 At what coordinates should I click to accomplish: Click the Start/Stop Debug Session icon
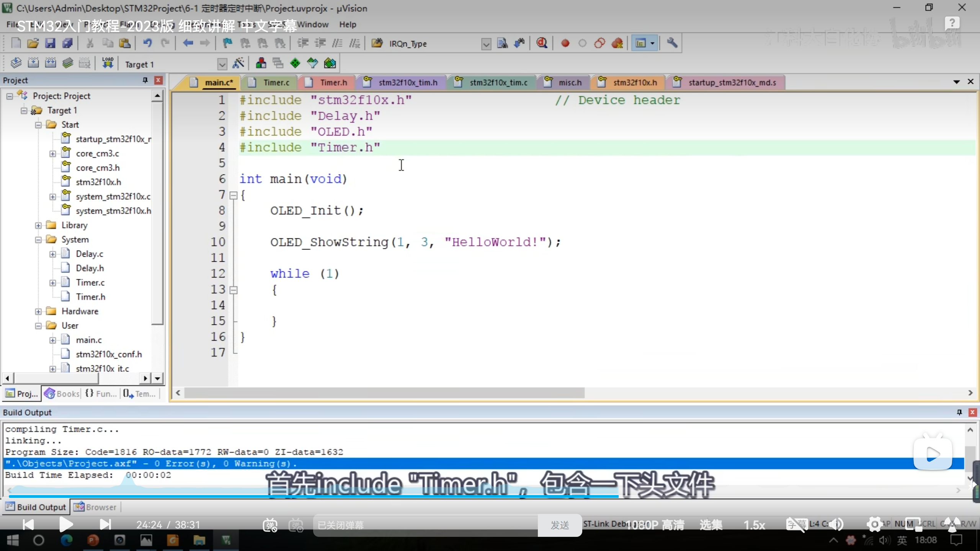point(542,43)
